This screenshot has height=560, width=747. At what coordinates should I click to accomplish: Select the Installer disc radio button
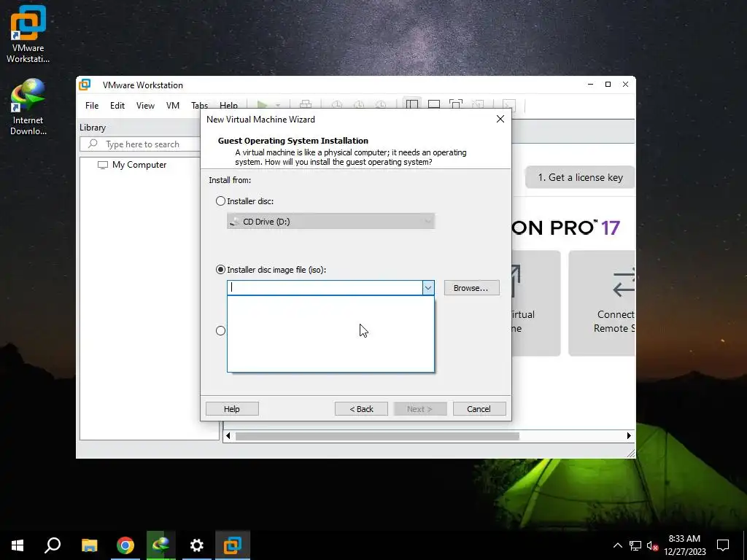coord(220,201)
